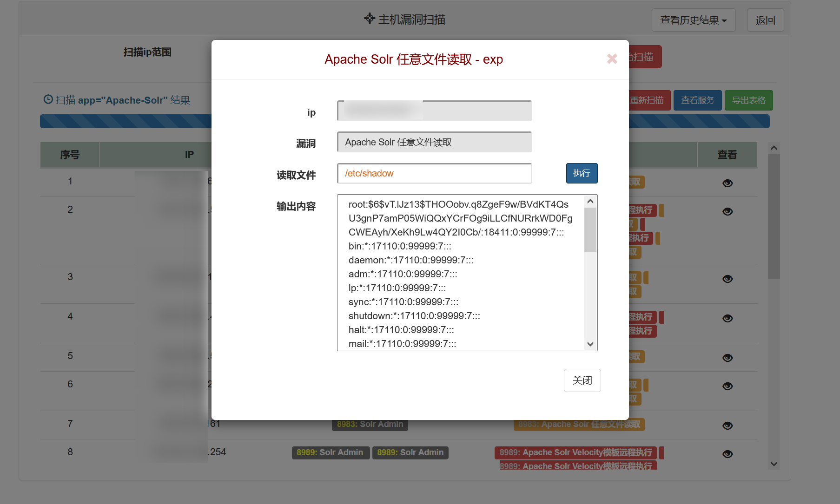This screenshot has width=840, height=504.
Task: Click the output textarea scrollbar thumb
Action: point(590,229)
